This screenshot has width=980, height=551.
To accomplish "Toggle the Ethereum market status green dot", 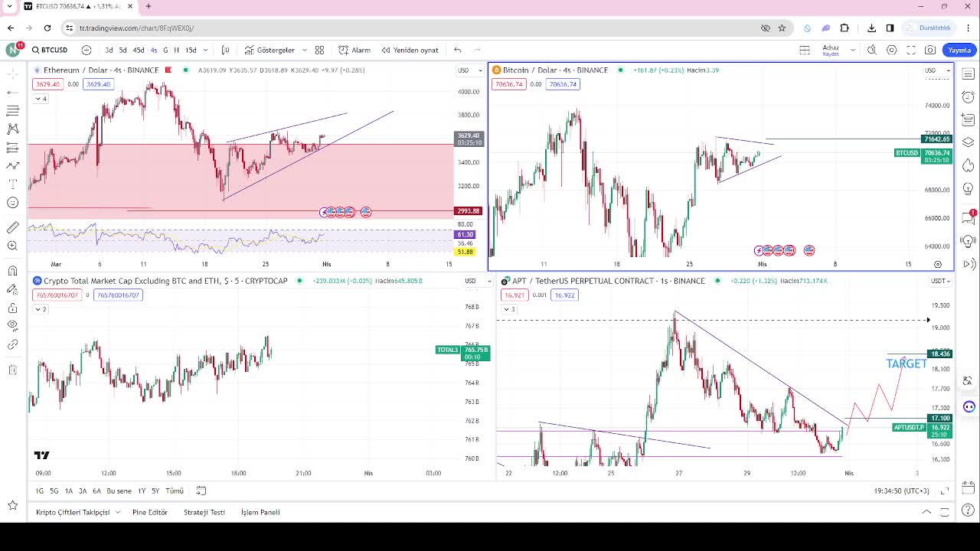I will pyautogui.click(x=185, y=70).
